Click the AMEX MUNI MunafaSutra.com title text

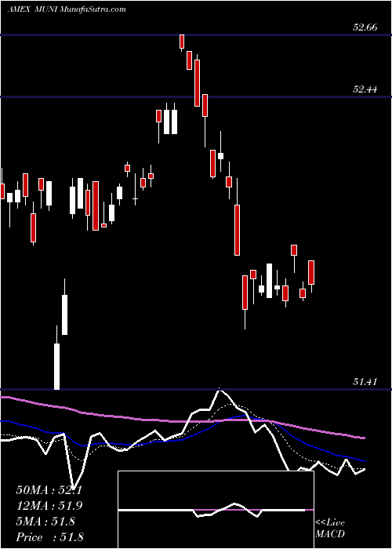(x=67, y=9)
